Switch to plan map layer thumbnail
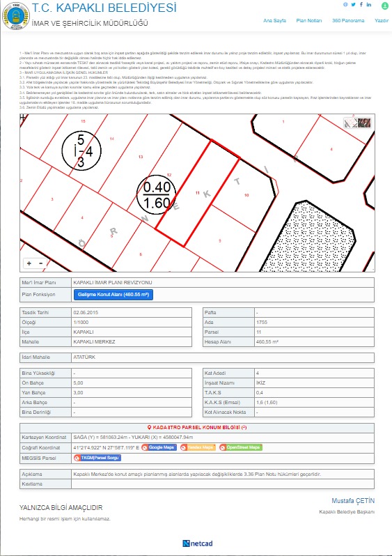392x556 pixels. pyautogui.click(x=350, y=123)
